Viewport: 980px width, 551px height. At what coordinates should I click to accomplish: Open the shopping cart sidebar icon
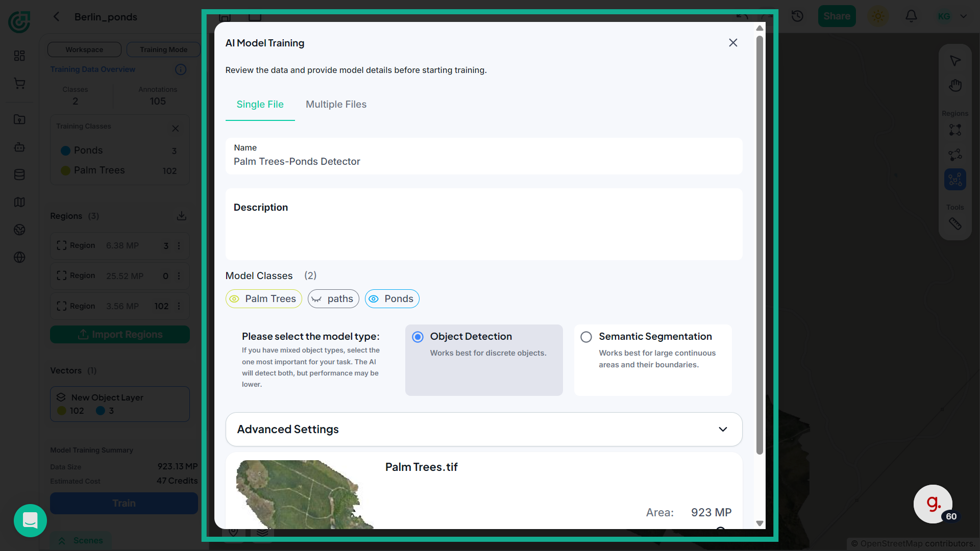pyautogui.click(x=19, y=83)
